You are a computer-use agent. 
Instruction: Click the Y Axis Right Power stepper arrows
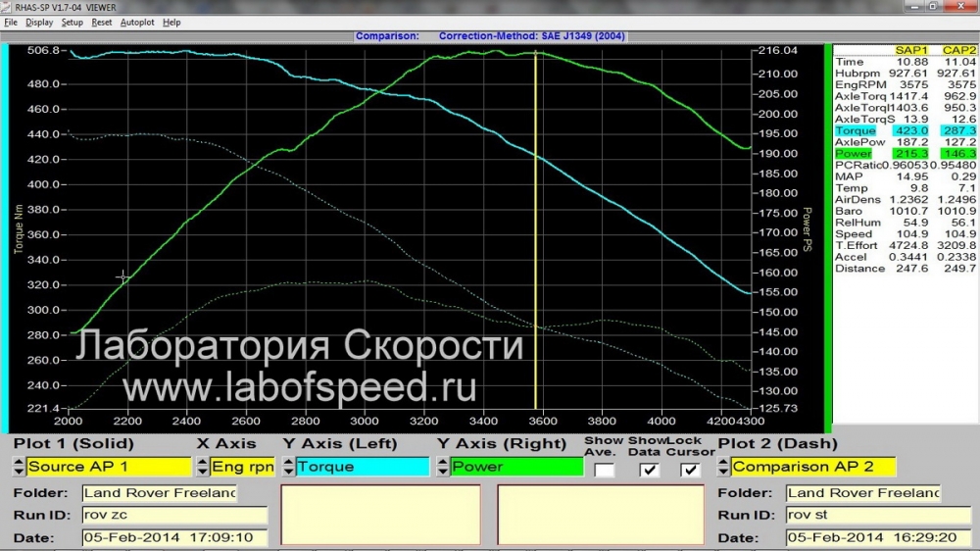443,467
